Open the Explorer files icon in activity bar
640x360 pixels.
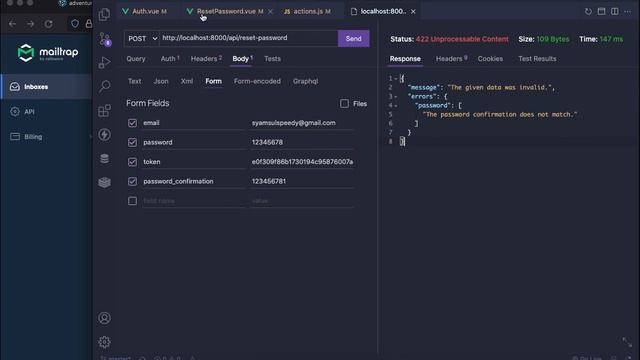click(104, 15)
